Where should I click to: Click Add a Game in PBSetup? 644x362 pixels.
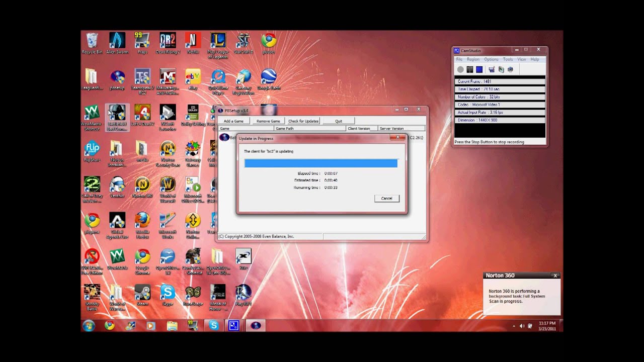233,121
